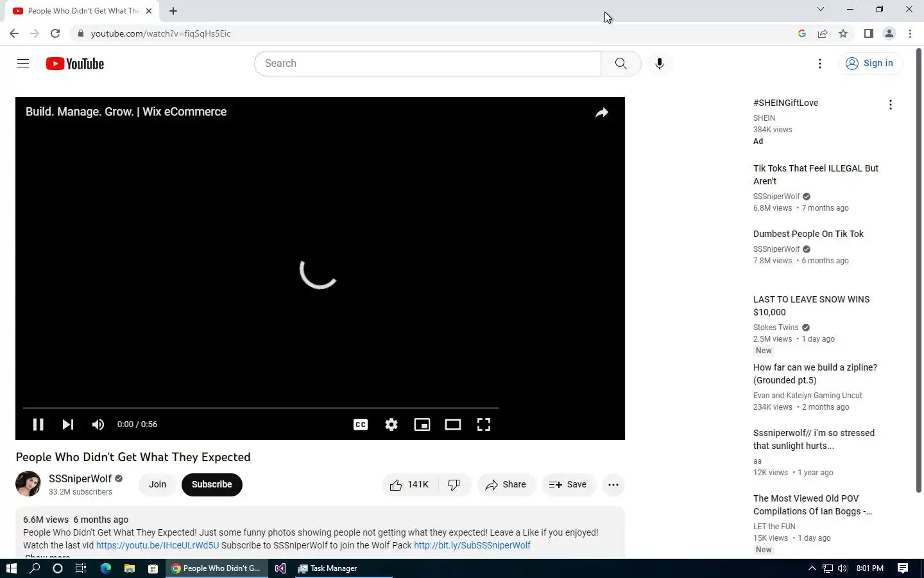Subscribe to SSSniperWolf

[212, 484]
